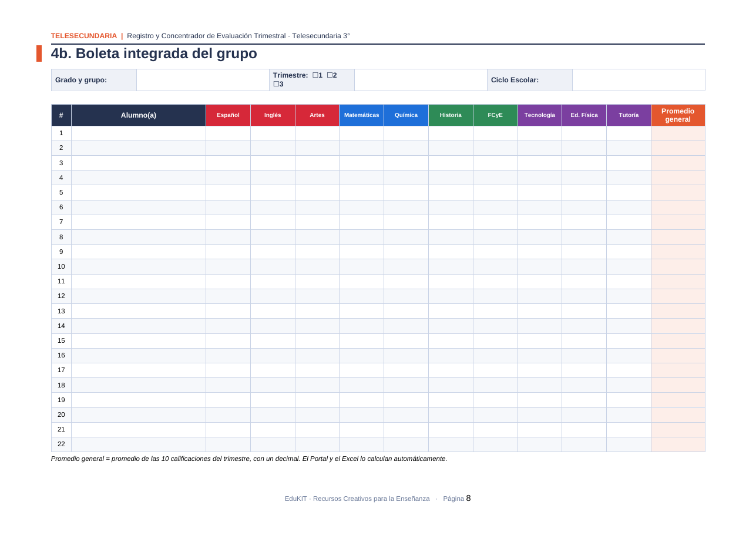Click the Matemáticas grade cell in row 8
756x535 pixels.
(x=362, y=237)
